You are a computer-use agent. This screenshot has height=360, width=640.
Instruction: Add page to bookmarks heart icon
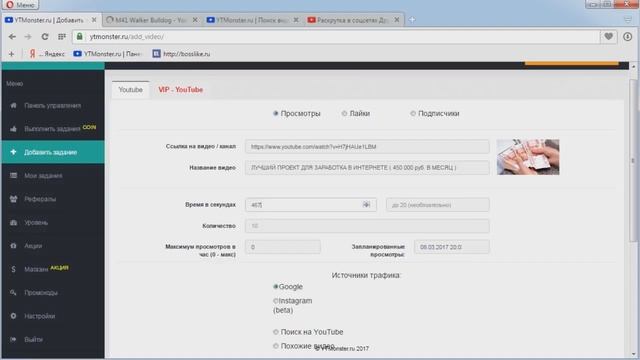point(608,37)
